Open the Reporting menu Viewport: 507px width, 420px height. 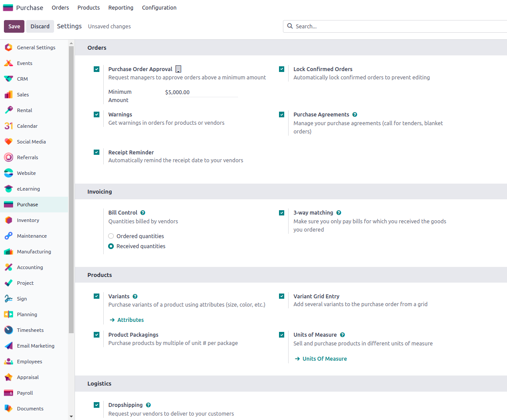pyautogui.click(x=121, y=7)
